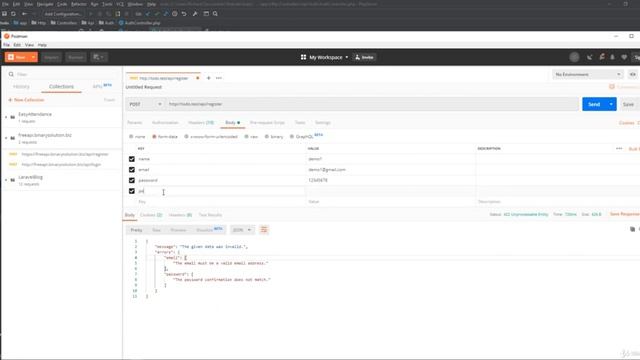Open the dropdown arrow beside New button
The height and width of the screenshot is (360, 640).
pyautogui.click(x=33, y=57)
